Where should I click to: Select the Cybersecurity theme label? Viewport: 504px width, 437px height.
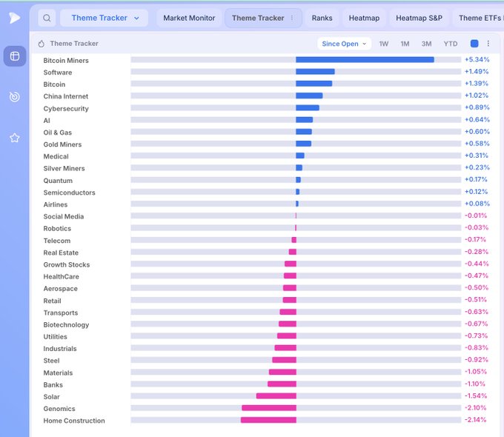pyautogui.click(x=66, y=109)
